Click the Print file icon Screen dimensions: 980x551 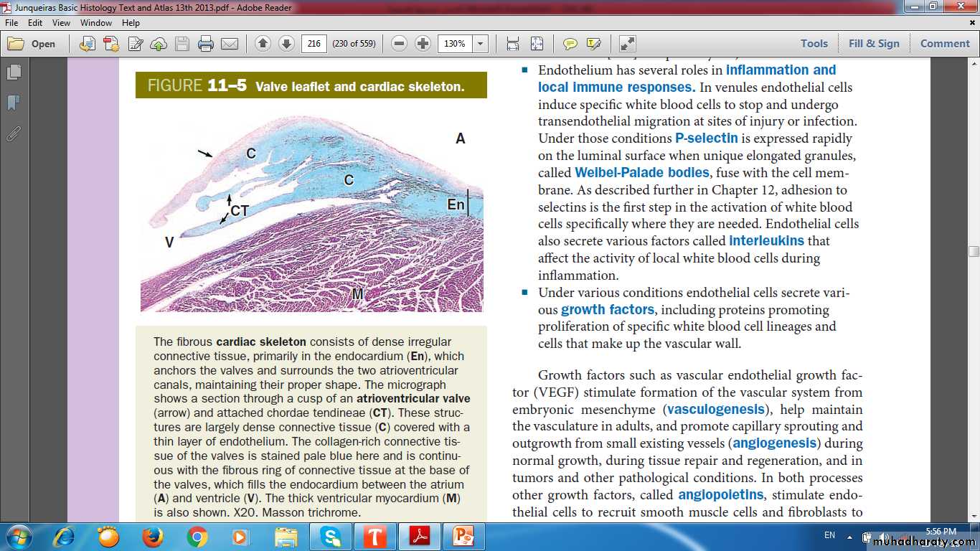coord(206,44)
